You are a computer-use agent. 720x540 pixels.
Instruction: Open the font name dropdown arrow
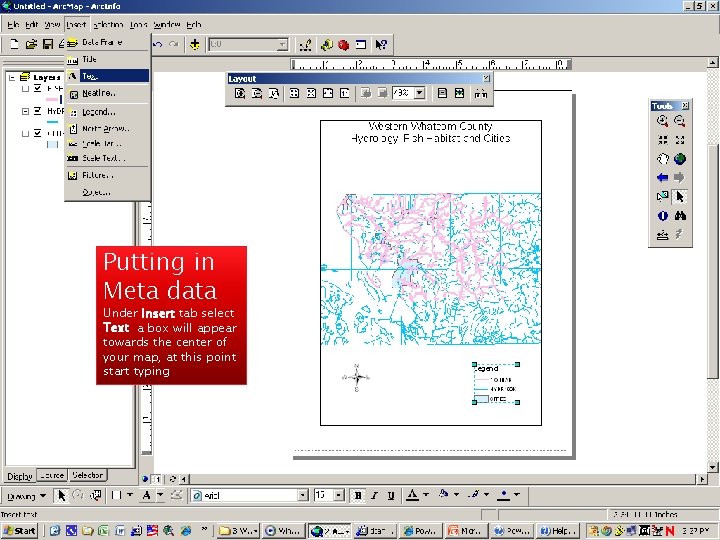point(303,495)
